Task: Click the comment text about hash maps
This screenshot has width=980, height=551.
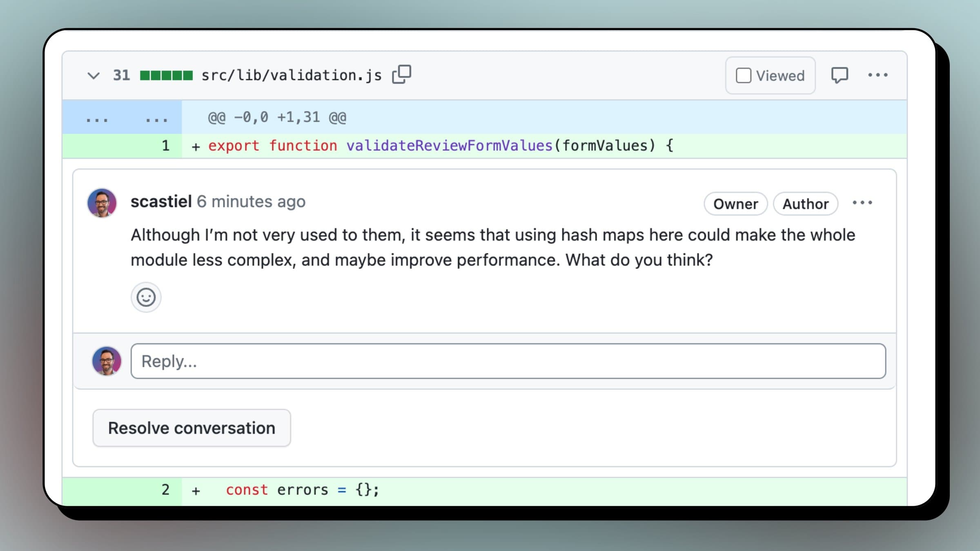Action: (493, 247)
